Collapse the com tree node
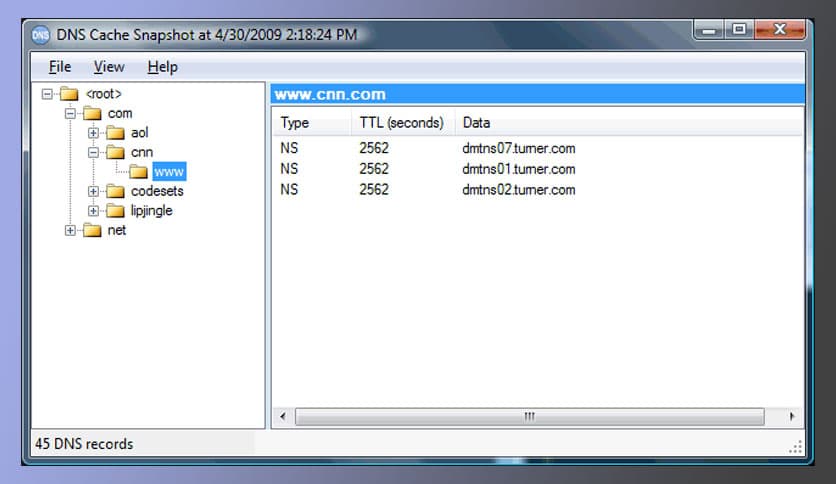The height and width of the screenshot is (484, 836). point(70,114)
